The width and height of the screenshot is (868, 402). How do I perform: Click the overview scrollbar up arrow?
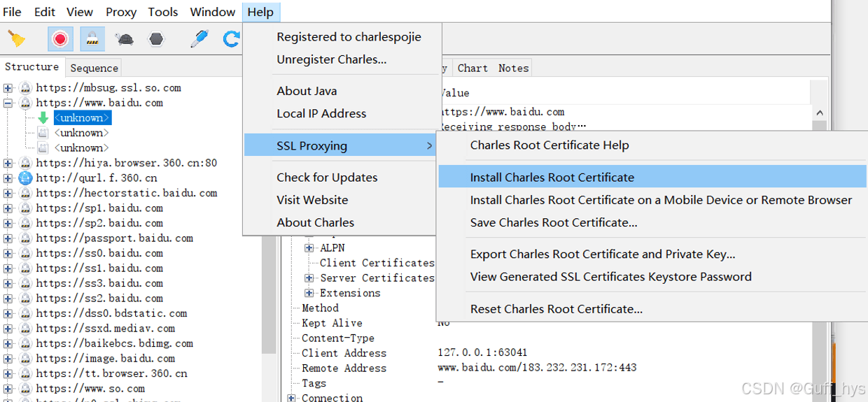820,113
